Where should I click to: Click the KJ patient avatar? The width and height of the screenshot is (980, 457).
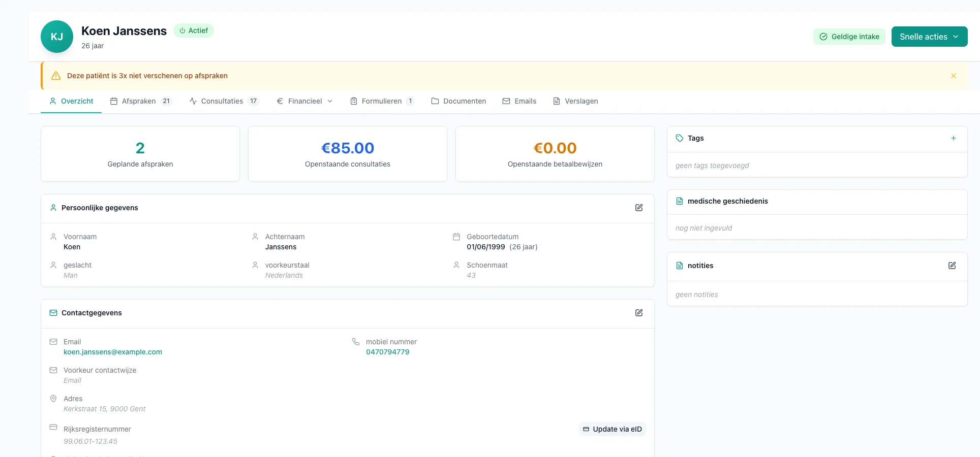[x=57, y=37]
